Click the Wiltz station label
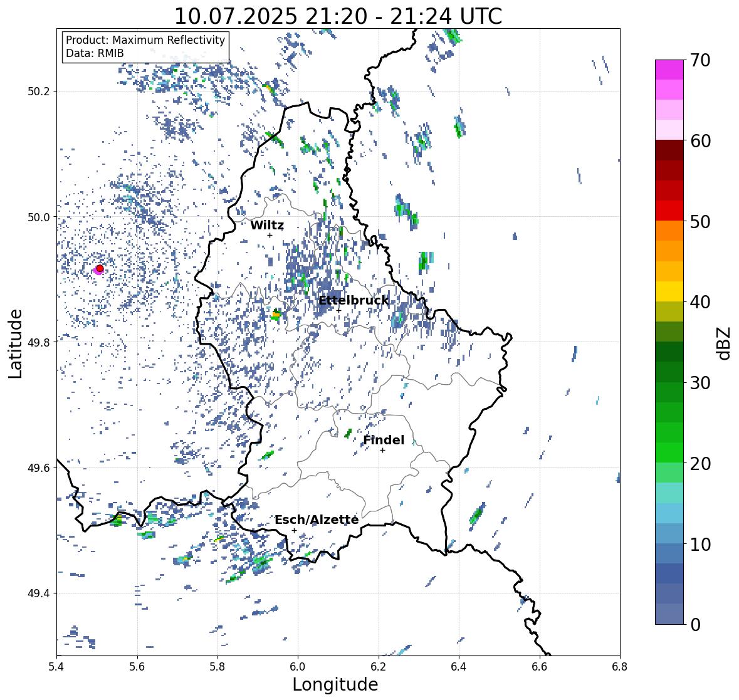This screenshot has width=739, height=700. (x=267, y=225)
